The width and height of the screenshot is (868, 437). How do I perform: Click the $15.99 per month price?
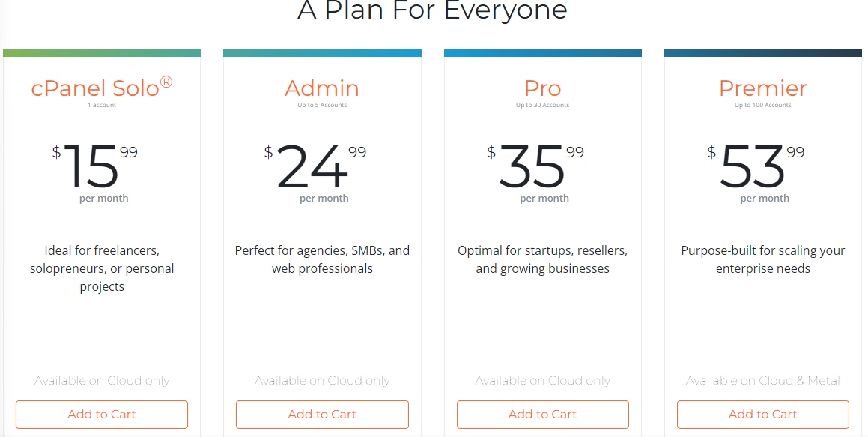(92, 167)
